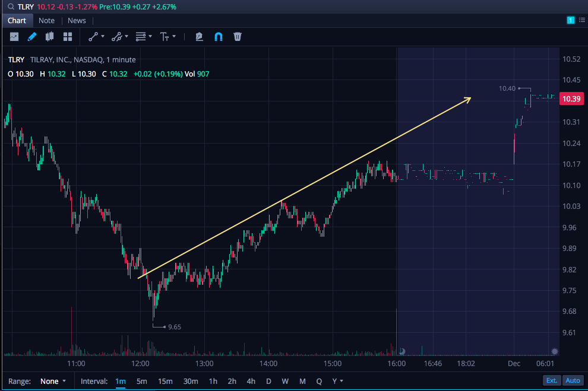The height and width of the screenshot is (391, 588).
Task: Expand the text tool dropdown arrow
Action: [174, 36]
